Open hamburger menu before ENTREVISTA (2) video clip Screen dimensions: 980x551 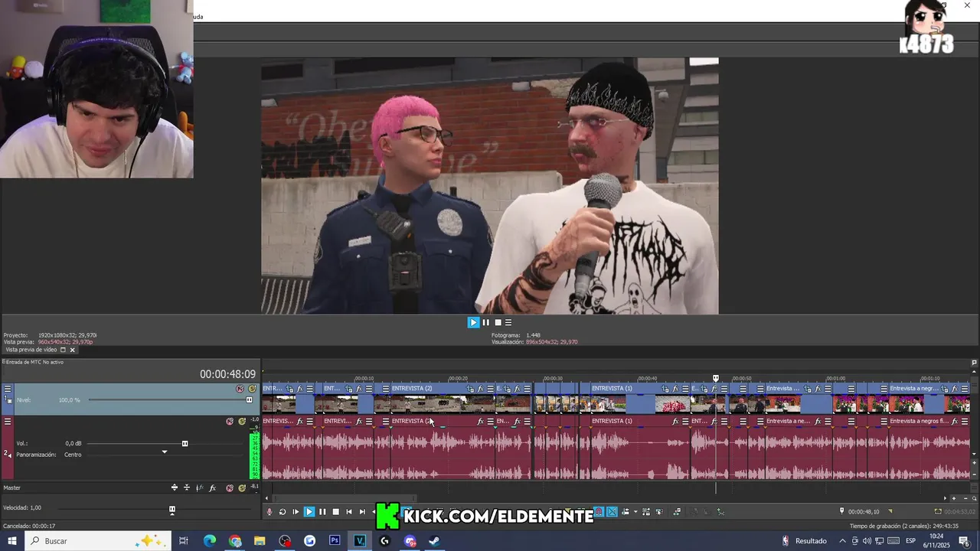[x=386, y=389]
